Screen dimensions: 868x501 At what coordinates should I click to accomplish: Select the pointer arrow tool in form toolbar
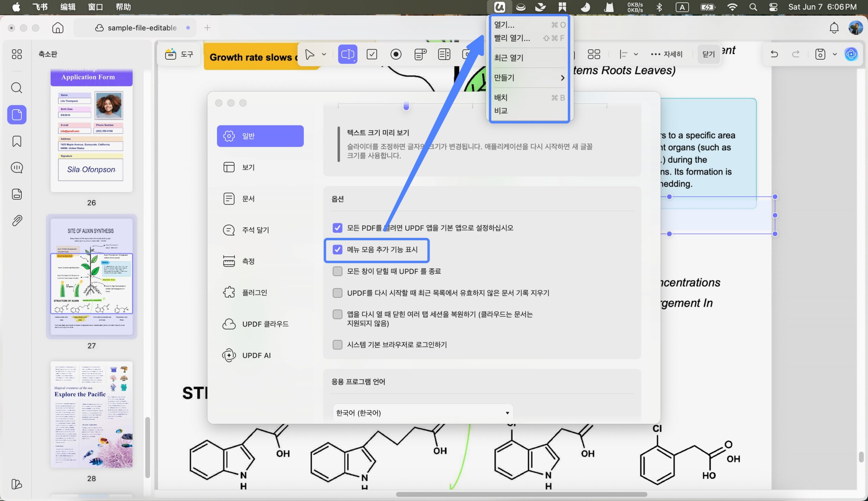[310, 54]
